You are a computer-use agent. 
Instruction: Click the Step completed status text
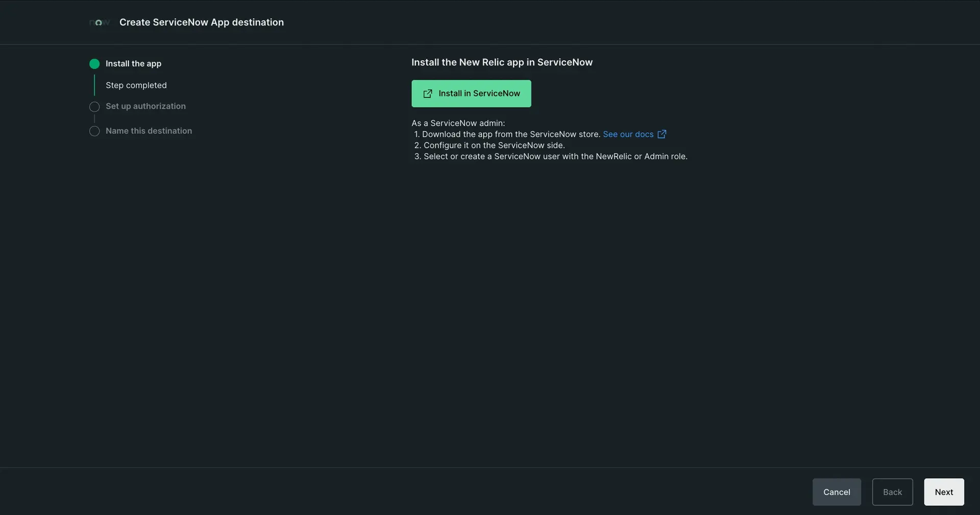[136, 85]
